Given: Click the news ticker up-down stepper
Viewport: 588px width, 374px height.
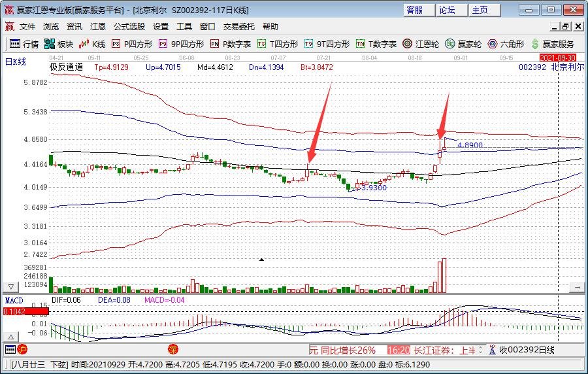Looking at the screenshot, I should pos(480,350).
